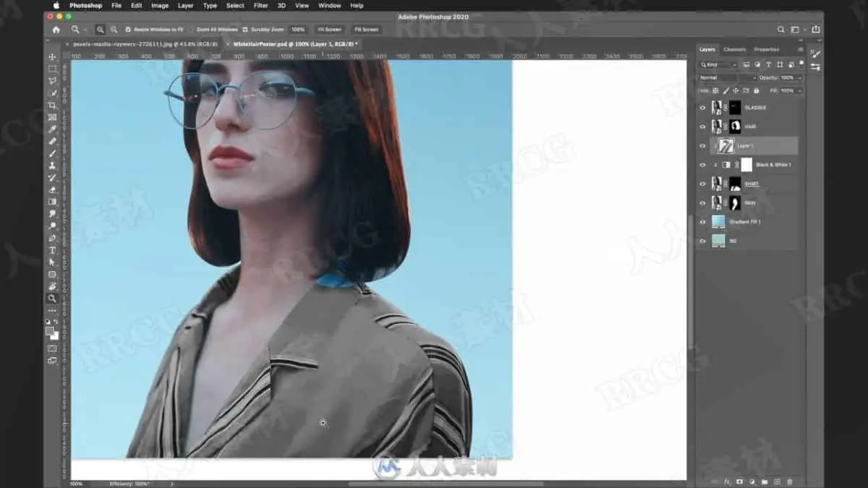
Task: Click the zoom percentage field in status bar
Action: [77, 484]
